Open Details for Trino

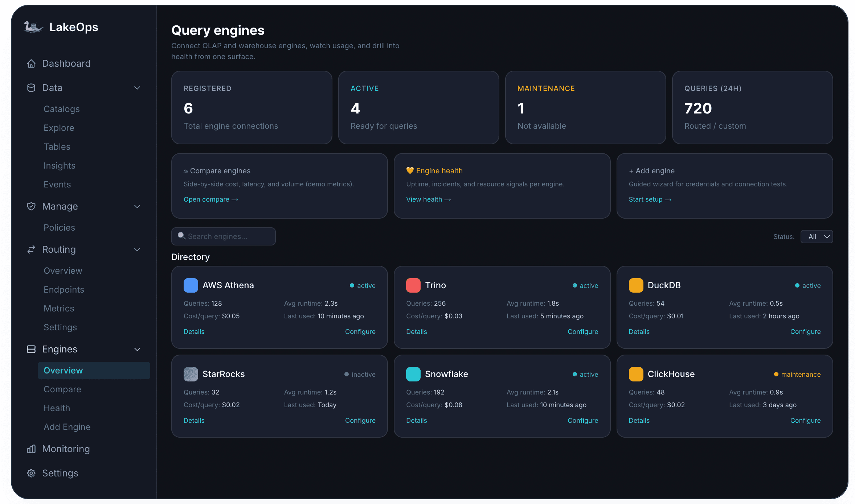click(417, 332)
